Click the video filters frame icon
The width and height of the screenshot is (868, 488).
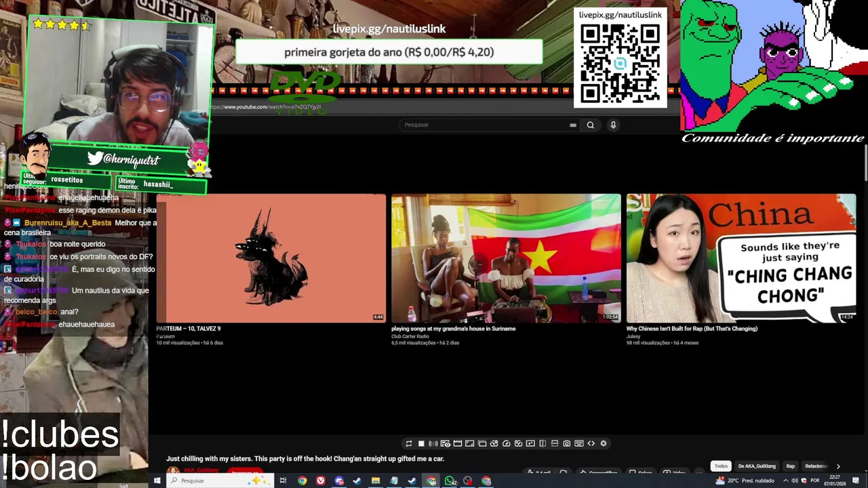point(530,443)
